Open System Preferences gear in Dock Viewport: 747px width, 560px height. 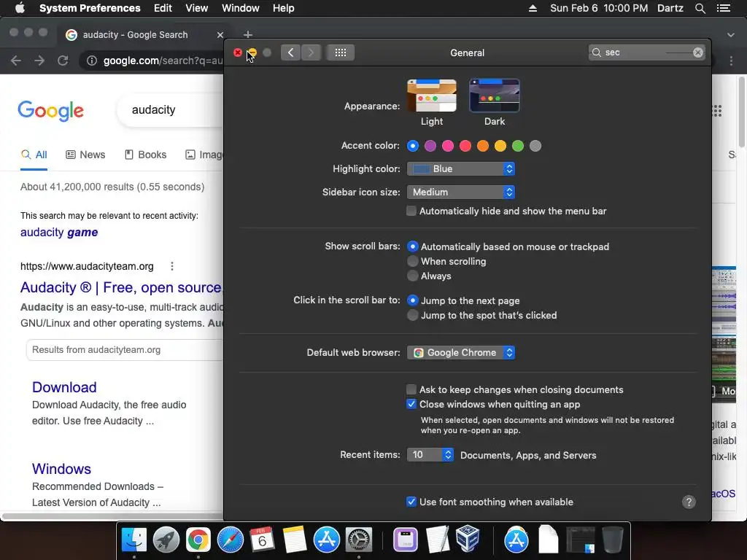tap(359, 540)
